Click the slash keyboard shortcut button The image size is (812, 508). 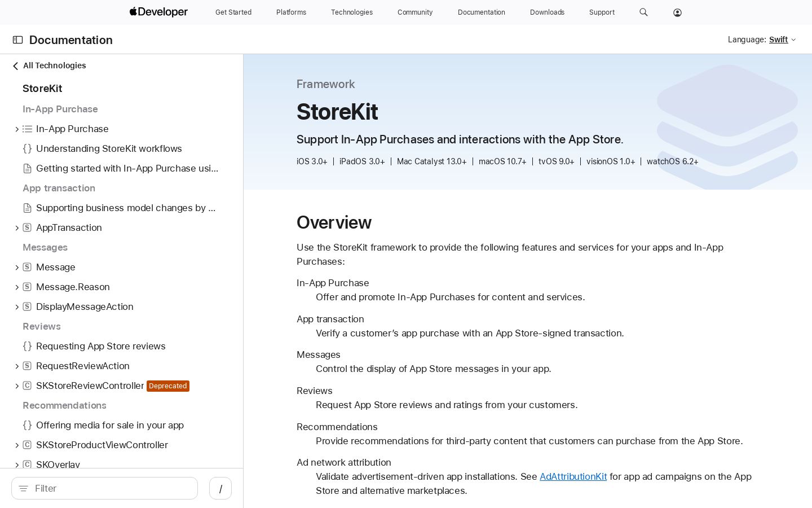tap(220, 489)
